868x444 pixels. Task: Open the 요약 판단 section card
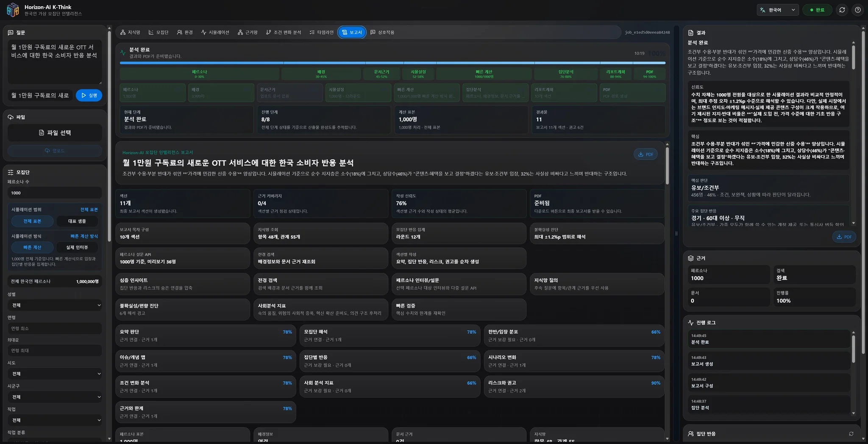(x=206, y=335)
